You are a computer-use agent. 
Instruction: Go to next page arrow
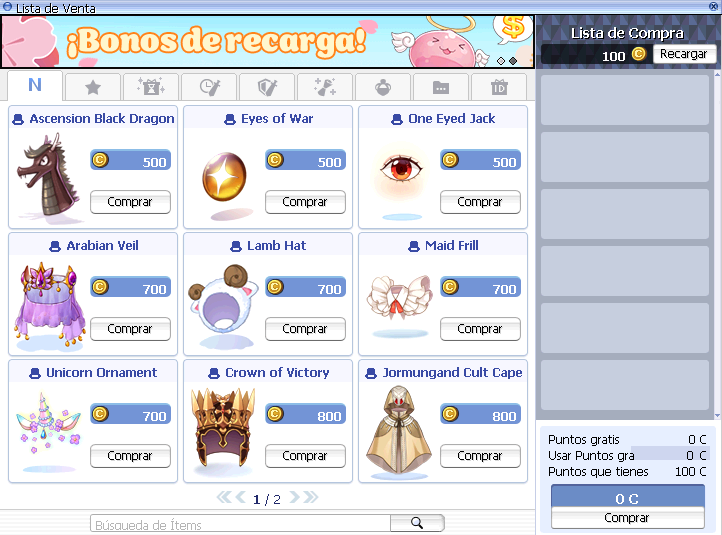click(295, 498)
